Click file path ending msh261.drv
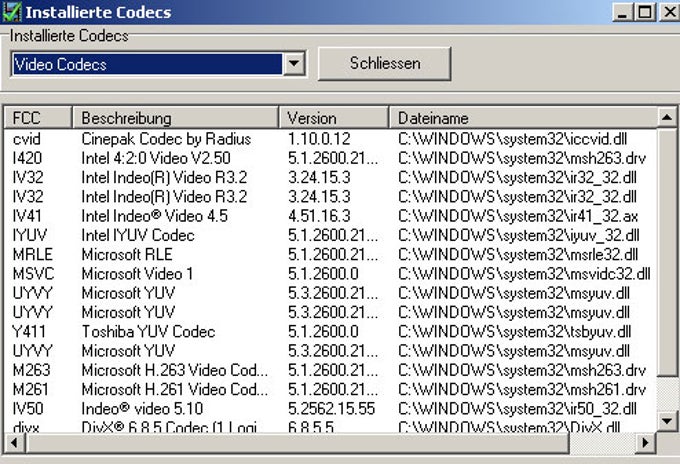This screenshot has width=680, height=464. [x=522, y=389]
